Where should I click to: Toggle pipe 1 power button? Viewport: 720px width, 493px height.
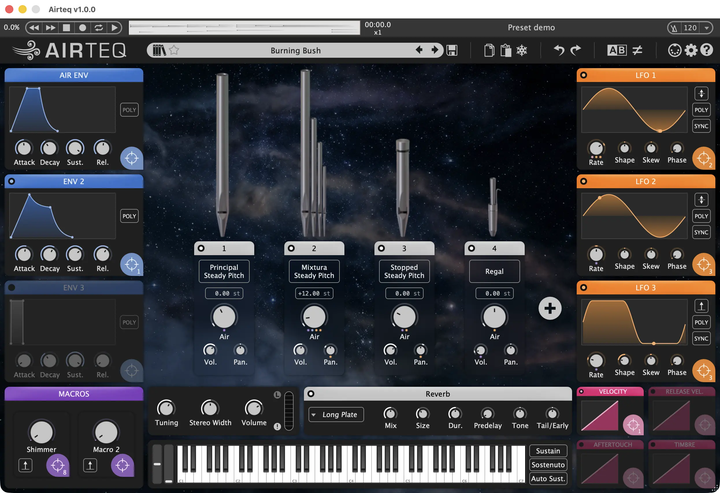[x=201, y=248]
